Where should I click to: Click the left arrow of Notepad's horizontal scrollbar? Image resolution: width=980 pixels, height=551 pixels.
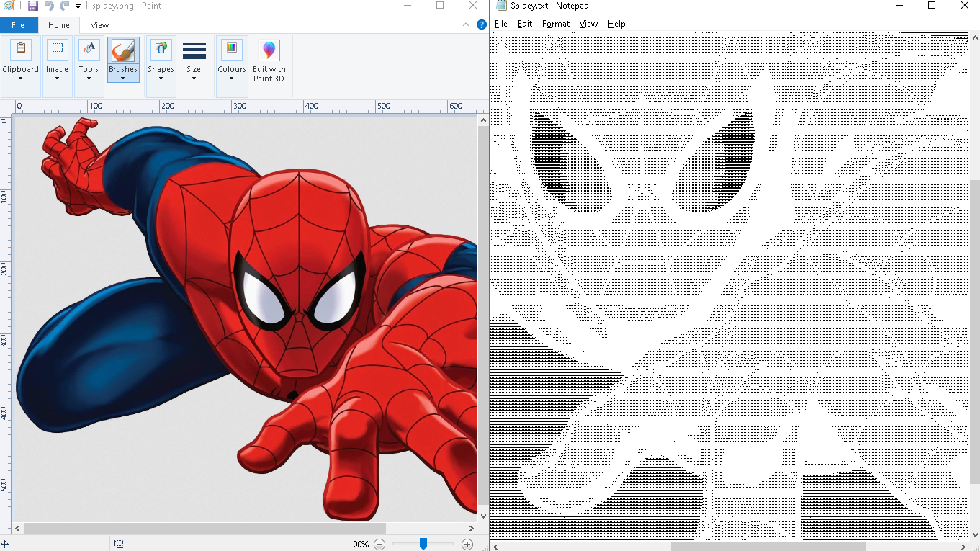pyautogui.click(x=496, y=545)
